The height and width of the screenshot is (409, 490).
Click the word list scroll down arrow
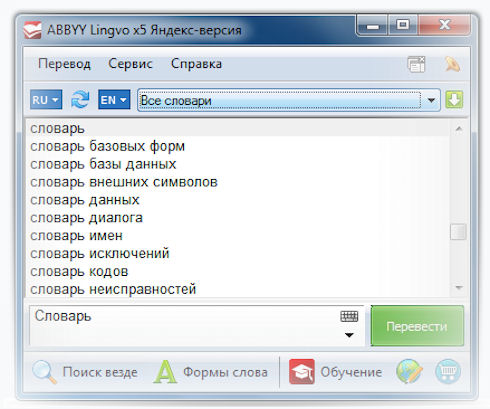459,287
